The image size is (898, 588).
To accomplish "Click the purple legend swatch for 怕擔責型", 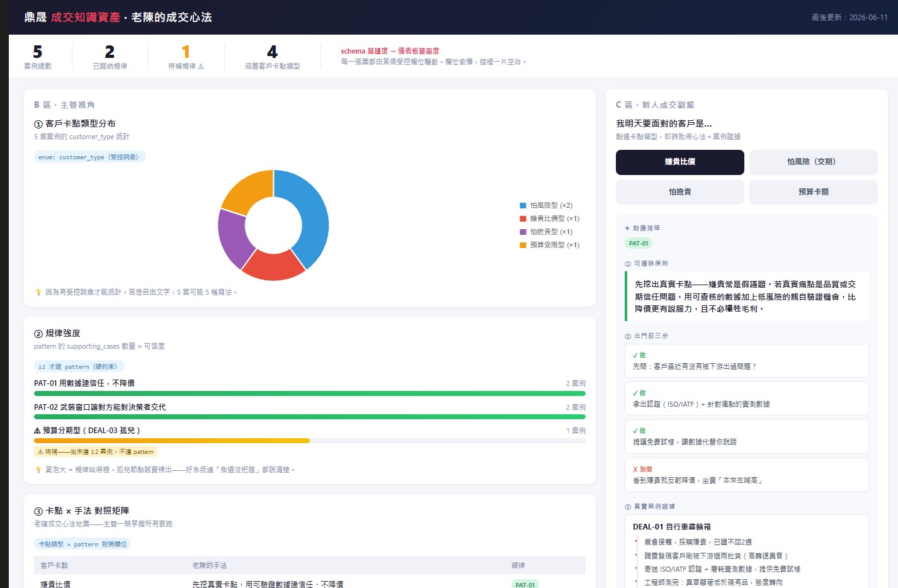I will [x=523, y=232].
